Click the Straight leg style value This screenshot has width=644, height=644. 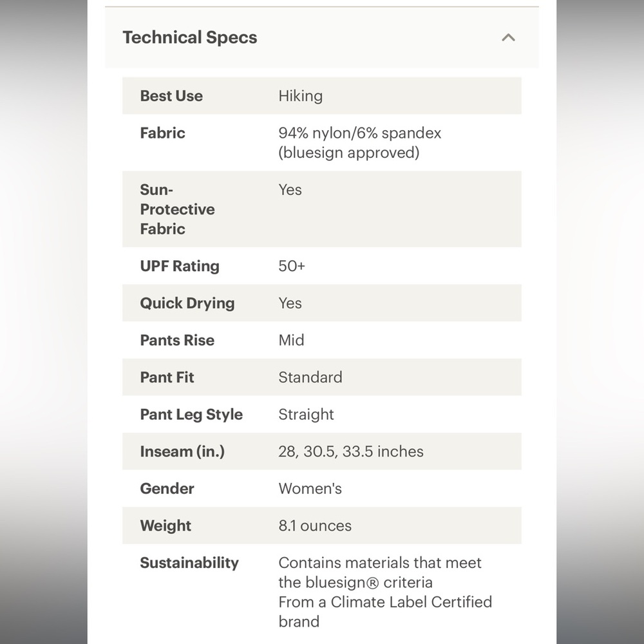[x=306, y=414]
